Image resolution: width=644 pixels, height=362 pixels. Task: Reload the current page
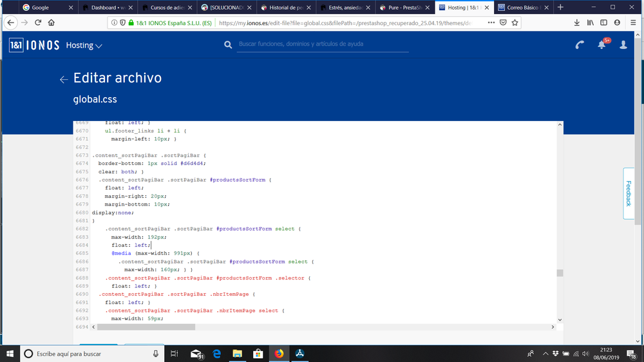coord(38,23)
